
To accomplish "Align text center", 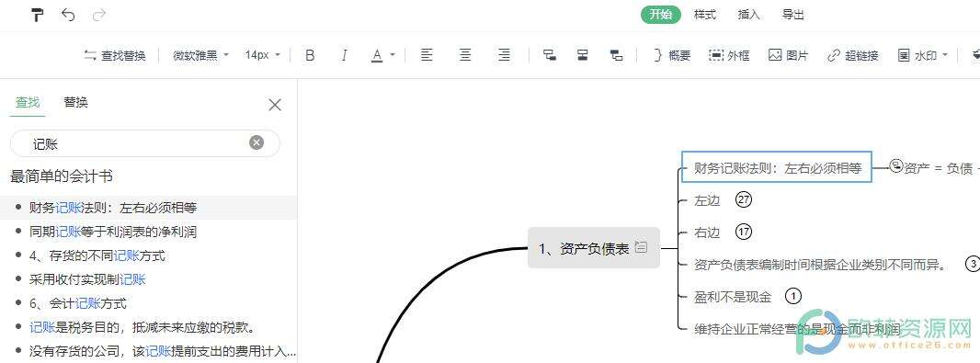I will (465, 55).
